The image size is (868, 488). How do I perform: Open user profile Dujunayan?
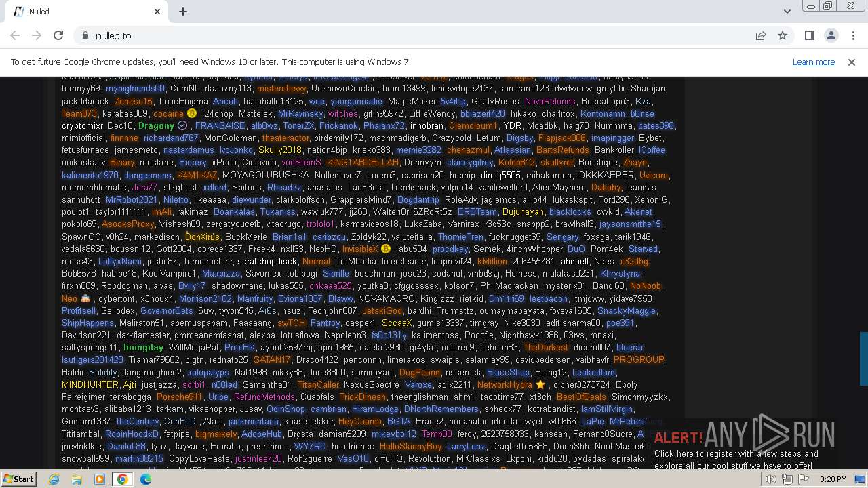tap(523, 212)
